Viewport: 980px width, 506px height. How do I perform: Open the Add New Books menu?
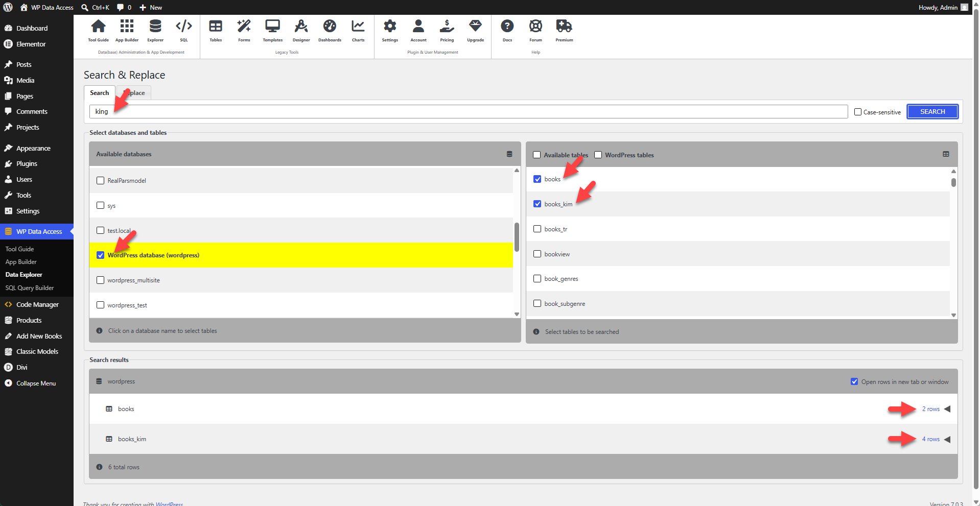[39, 336]
